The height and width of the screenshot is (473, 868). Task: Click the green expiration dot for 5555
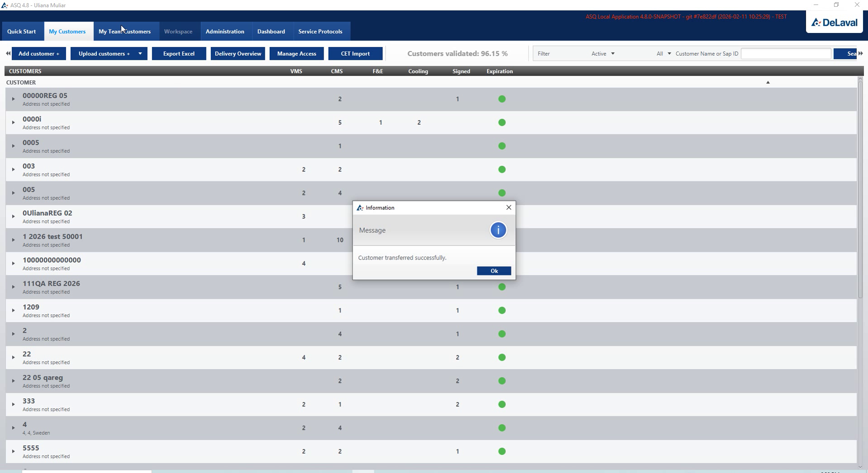coord(502,451)
